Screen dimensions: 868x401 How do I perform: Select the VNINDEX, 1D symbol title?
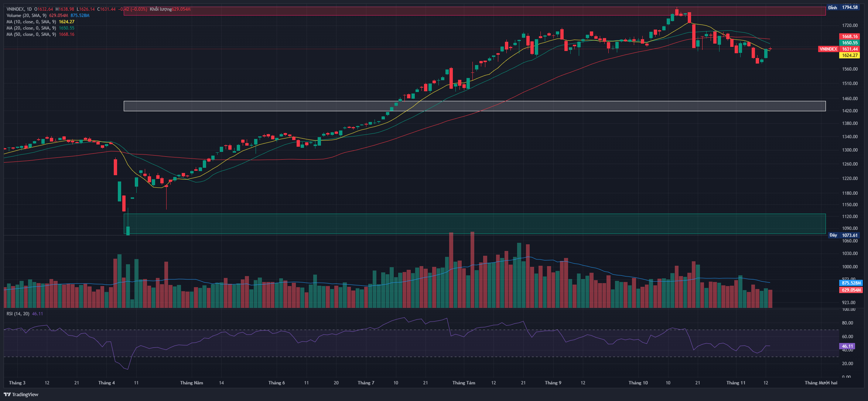pyautogui.click(x=19, y=9)
